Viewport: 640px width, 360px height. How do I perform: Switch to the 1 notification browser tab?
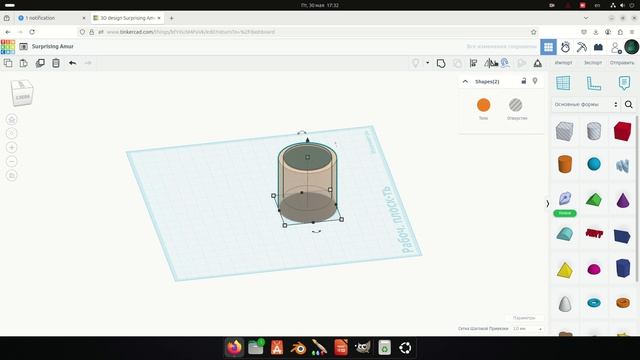pos(52,18)
